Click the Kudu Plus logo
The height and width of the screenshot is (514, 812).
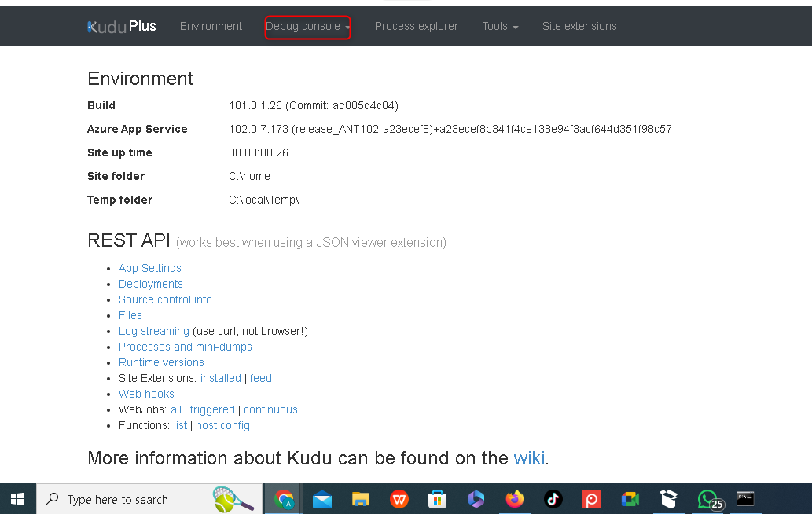122,25
